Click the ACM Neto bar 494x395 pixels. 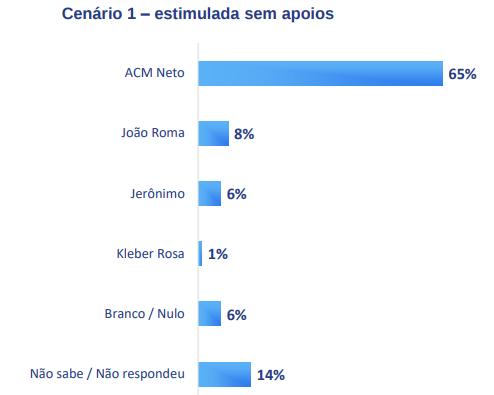point(321,73)
